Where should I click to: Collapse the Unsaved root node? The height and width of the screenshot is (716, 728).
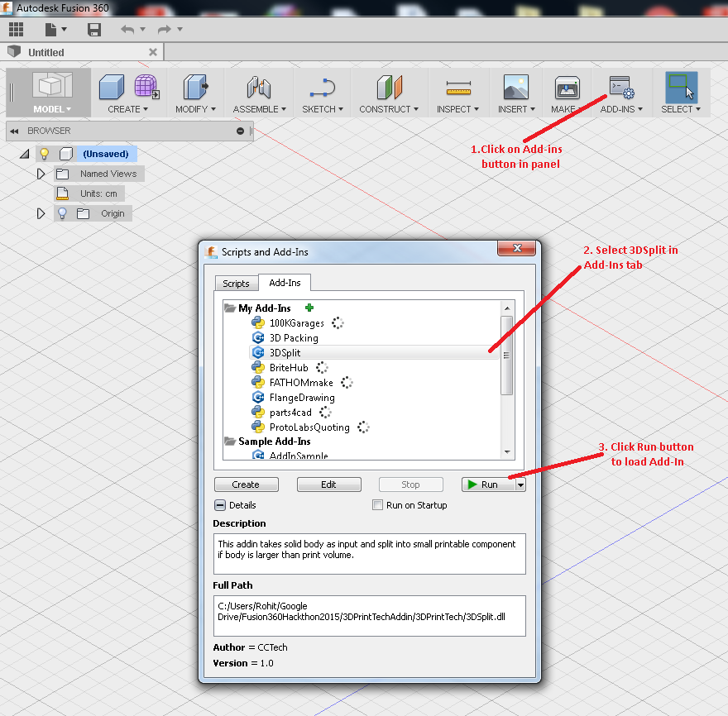click(24, 154)
